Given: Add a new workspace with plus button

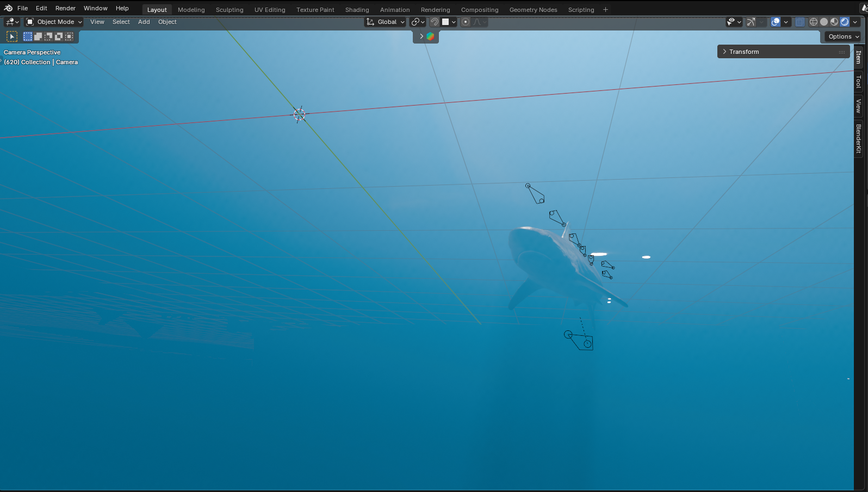Looking at the screenshot, I should pyautogui.click(x=605, y=10).
